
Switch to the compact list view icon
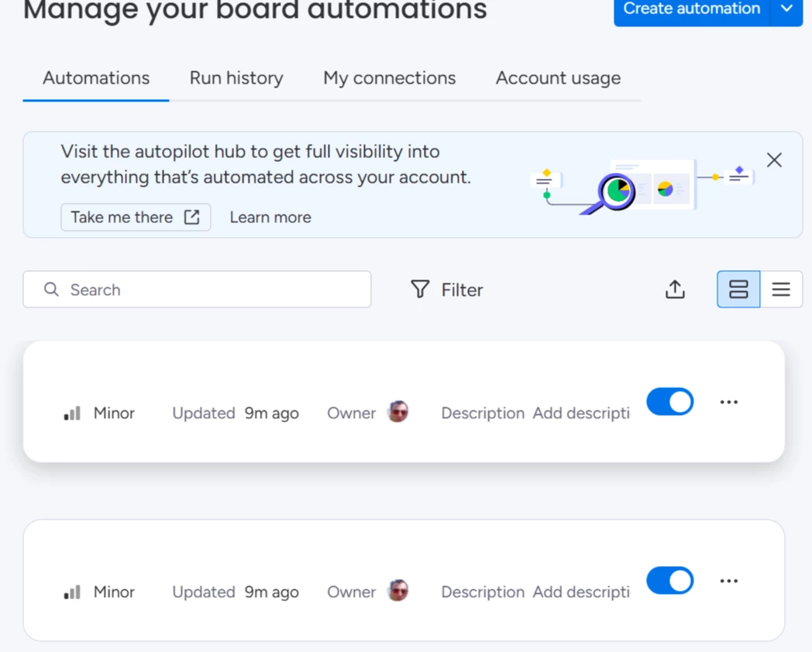click(782, 290)
